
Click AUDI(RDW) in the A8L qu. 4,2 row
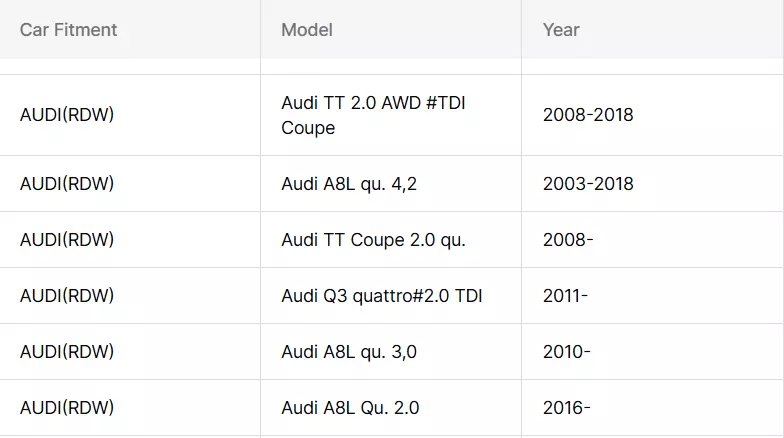pyautogui.click(x=67, y=184)
